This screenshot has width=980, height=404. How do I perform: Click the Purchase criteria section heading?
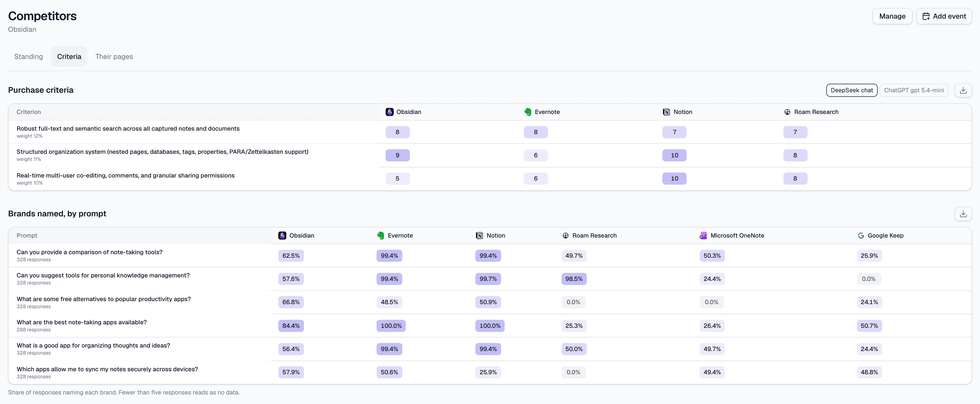[41, 90]
